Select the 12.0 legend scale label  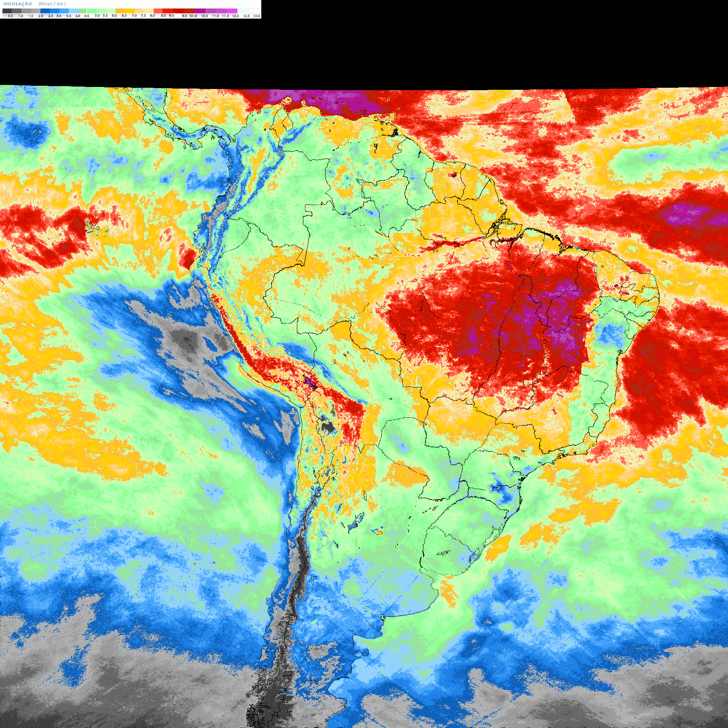235,16
